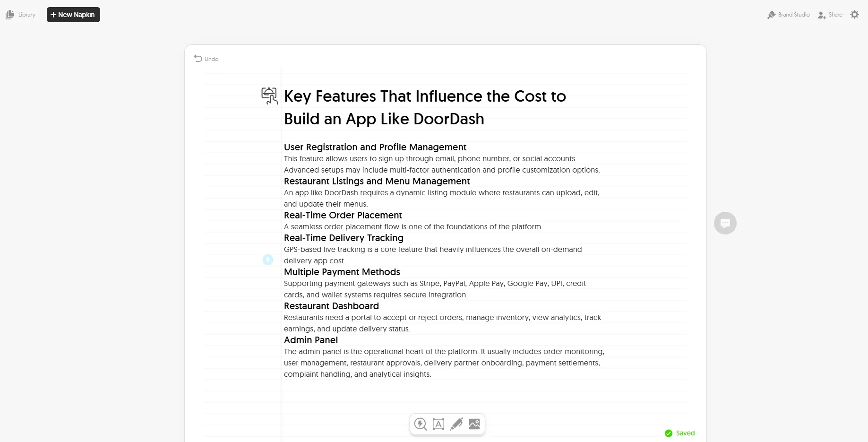Click the title 'Key Features That Influence' heading
Viewport: 868px width, 442px height.
pos(424,96)
